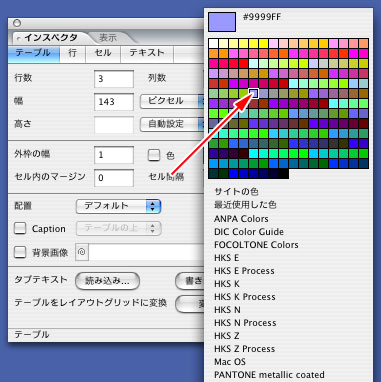The image size is (381, 382).
Task: Pick the highlighted #9999FF swatch in the grid
Action: (x=254, y=93)
